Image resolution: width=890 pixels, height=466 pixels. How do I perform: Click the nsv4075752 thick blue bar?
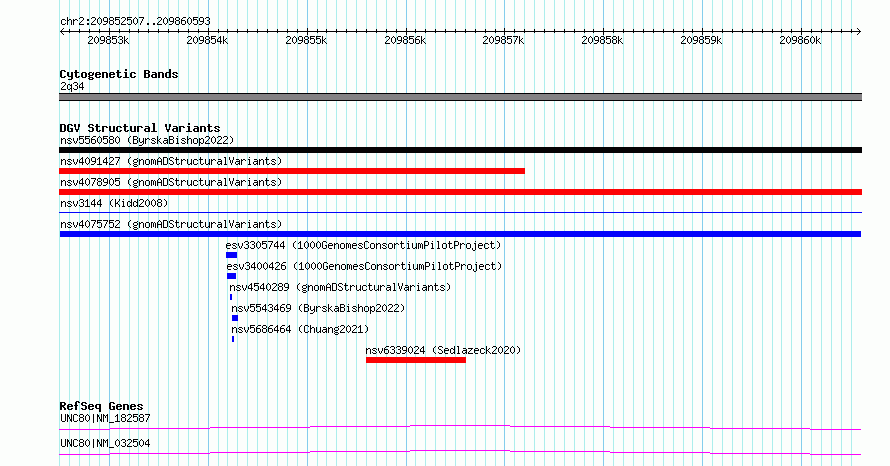[460, 234]
